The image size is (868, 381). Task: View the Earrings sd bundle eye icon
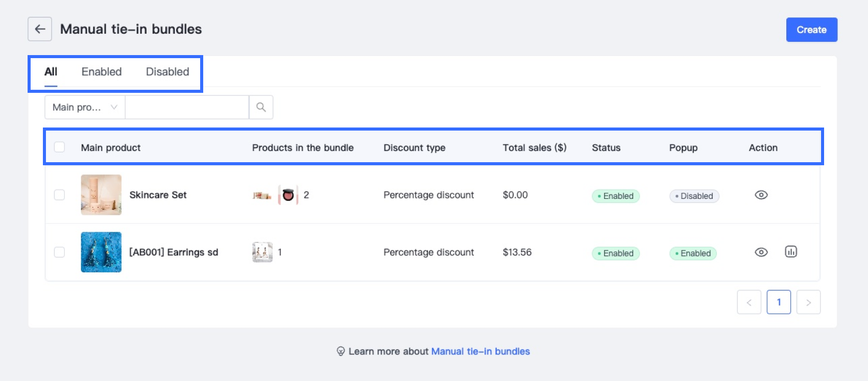pyautogui.click(x=761, y=252)
